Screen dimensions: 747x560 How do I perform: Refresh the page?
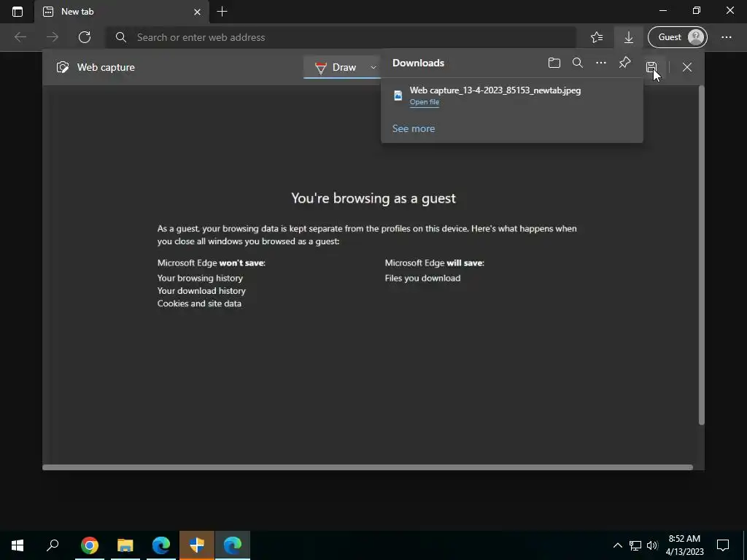click(x=85, y=37)
